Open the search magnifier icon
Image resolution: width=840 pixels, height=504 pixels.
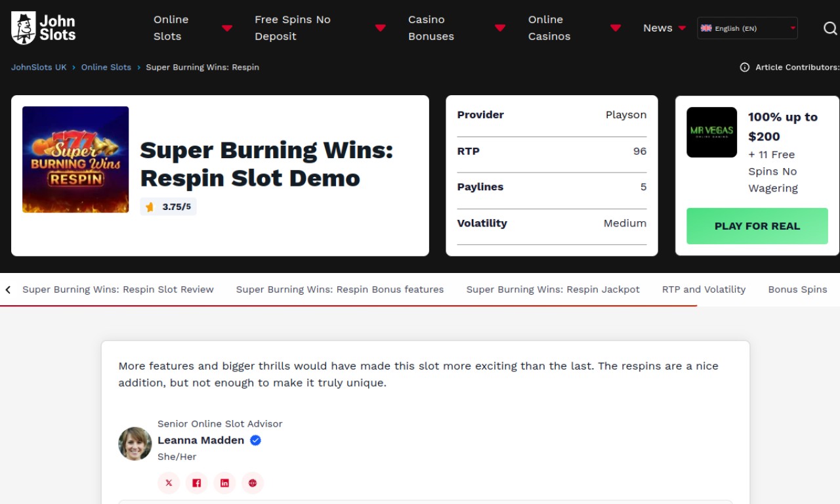click(830, 28)
